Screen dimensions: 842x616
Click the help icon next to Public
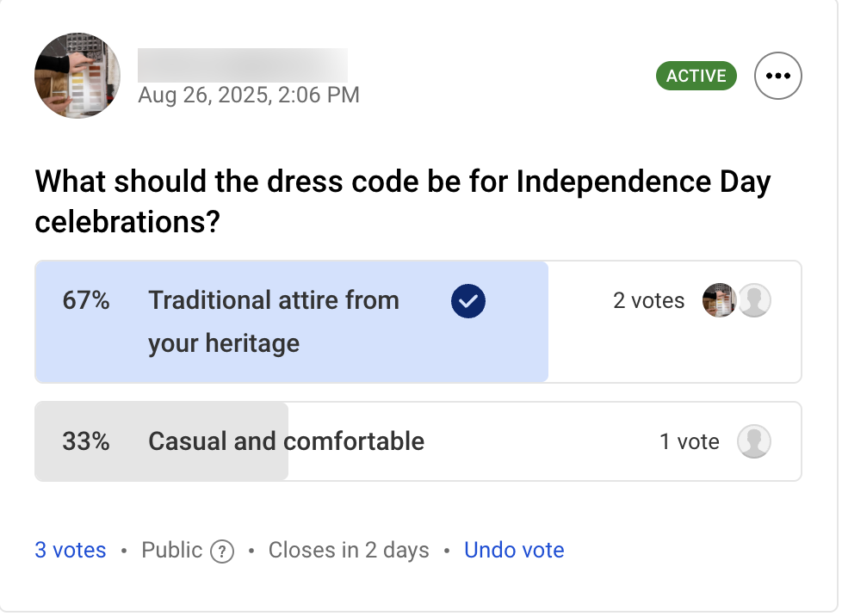[x=223, y=551]
